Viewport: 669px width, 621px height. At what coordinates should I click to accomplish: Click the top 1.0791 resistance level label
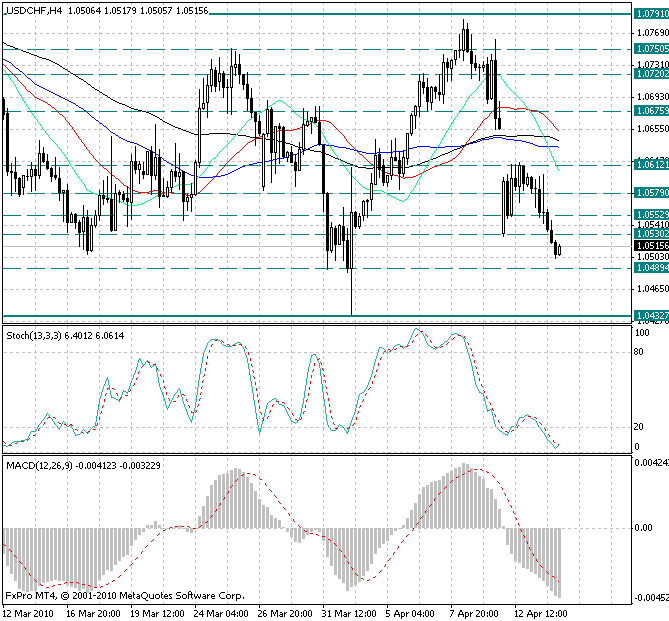point(650,13)
